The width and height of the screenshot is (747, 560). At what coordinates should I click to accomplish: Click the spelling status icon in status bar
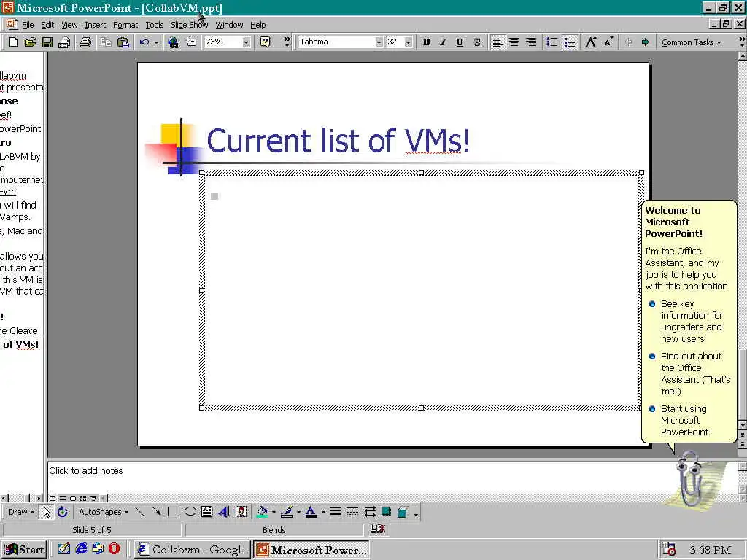378,529
